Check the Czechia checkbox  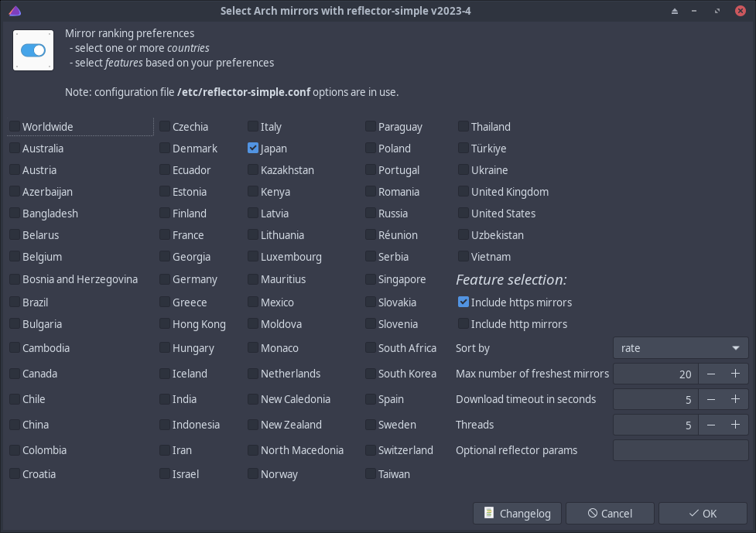tap(165, 126)
